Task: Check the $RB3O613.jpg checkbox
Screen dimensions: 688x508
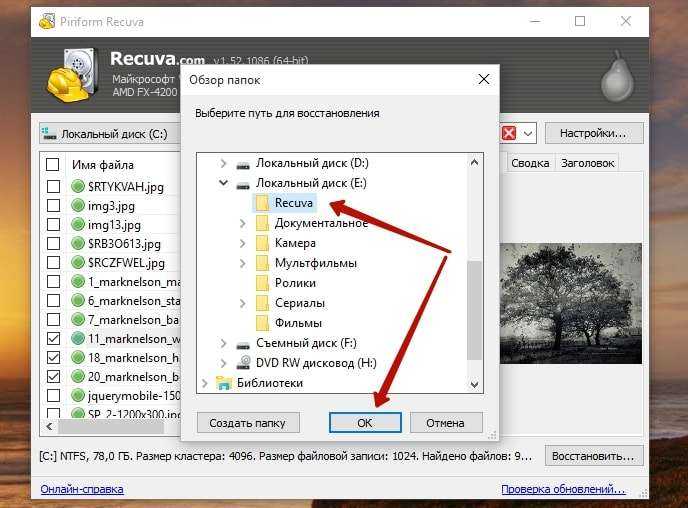Action: click(x=54, y=243)
